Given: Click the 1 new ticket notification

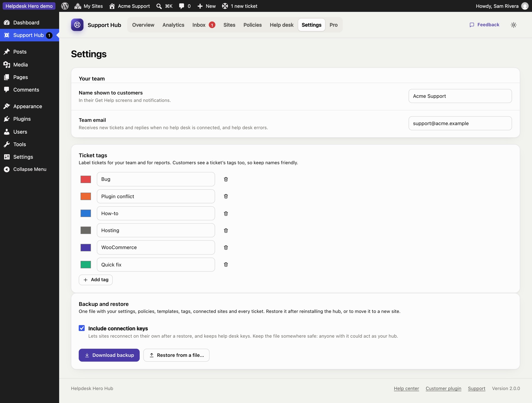Looking at the screenshot, I should pos(240,6).
